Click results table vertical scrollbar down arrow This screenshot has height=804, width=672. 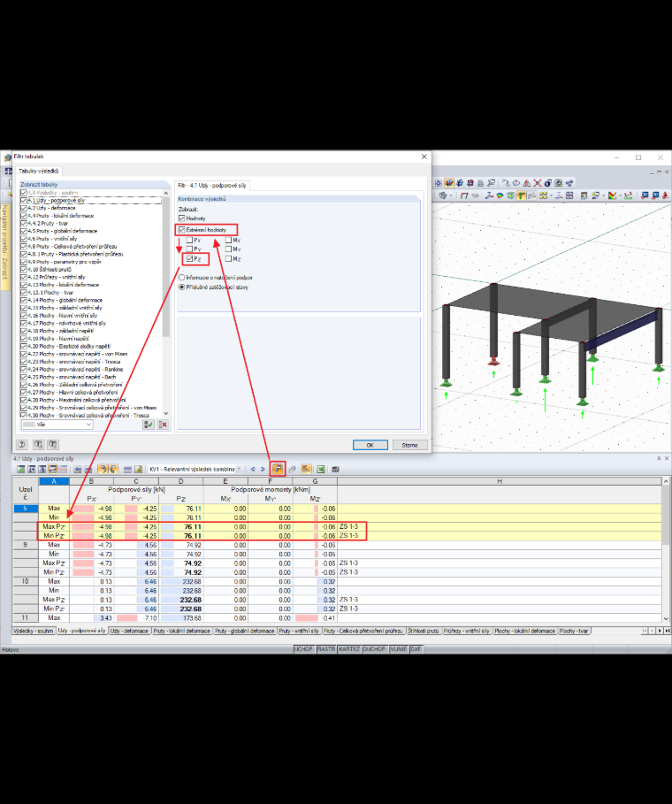coord(666,618)
